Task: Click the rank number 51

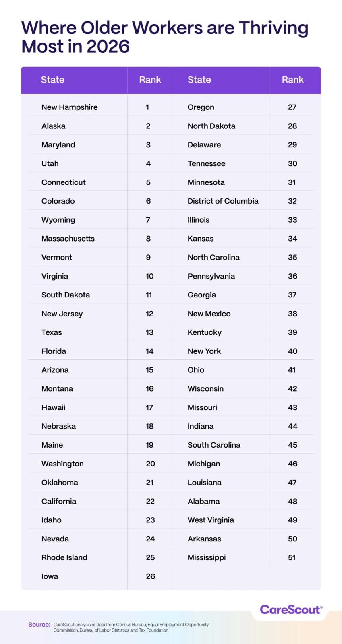Action: 292,558
